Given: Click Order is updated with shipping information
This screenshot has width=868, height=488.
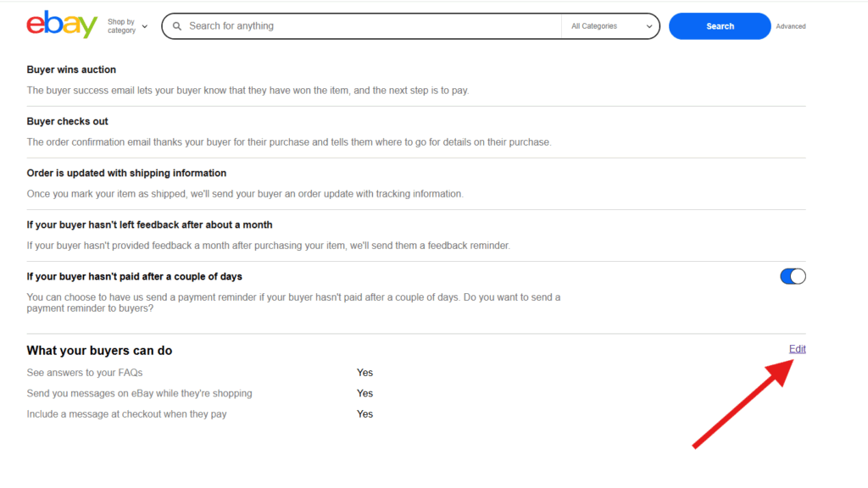Looking at the screenshot, I should 126,173.
